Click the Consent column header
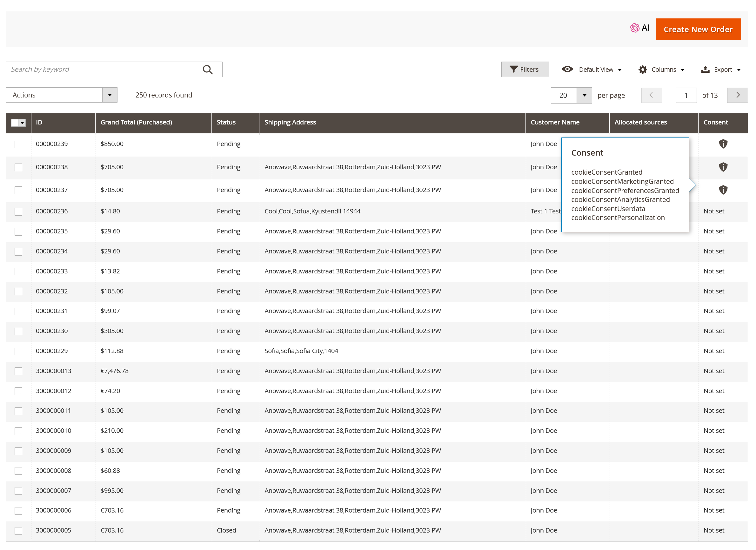 point(723,122)
